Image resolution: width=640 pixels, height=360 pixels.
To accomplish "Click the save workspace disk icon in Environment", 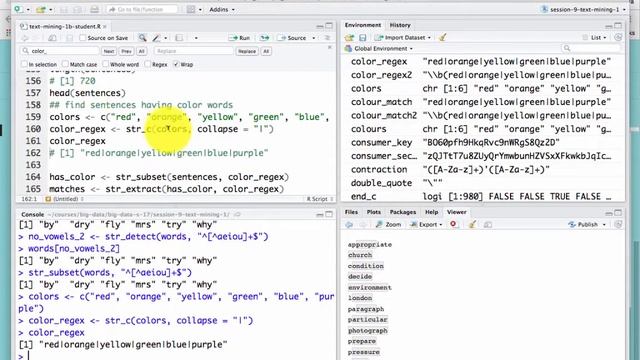I will (x=362, y=38).
